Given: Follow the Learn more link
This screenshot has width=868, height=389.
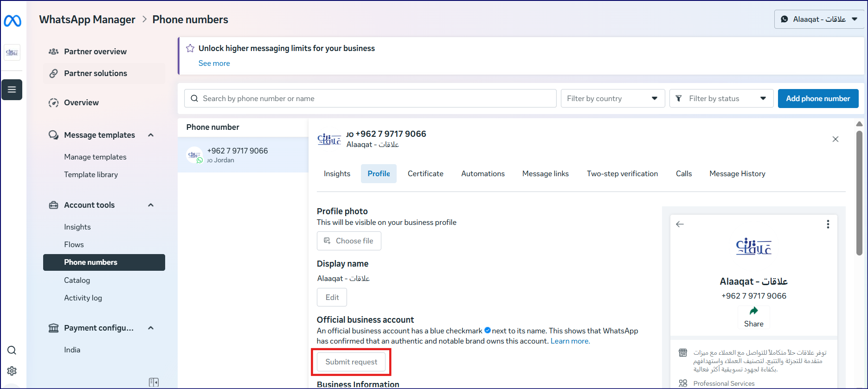Looking at the screenshot, I should (570, 341).
